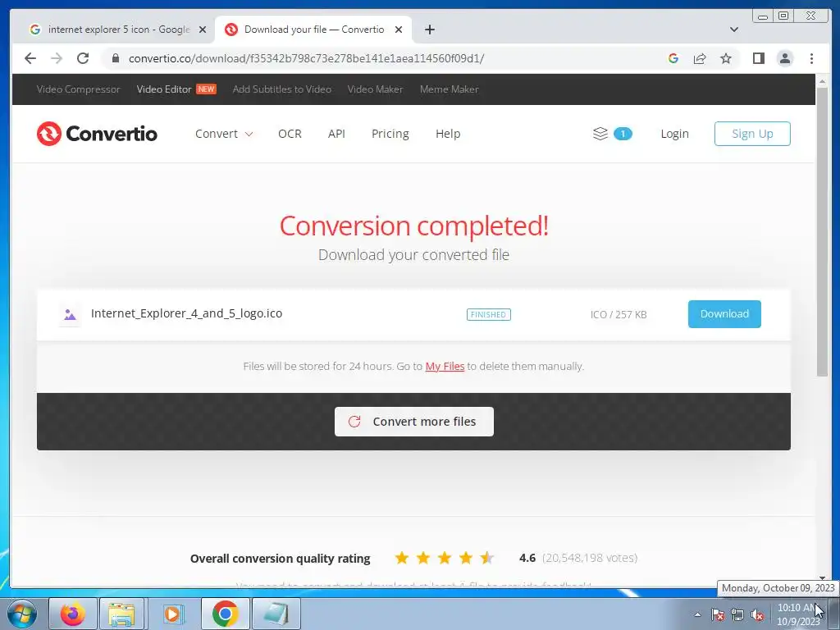Click the network tray icon
Image resolution: width=840 pixels, height=630 pixels.
pos(737,614)
